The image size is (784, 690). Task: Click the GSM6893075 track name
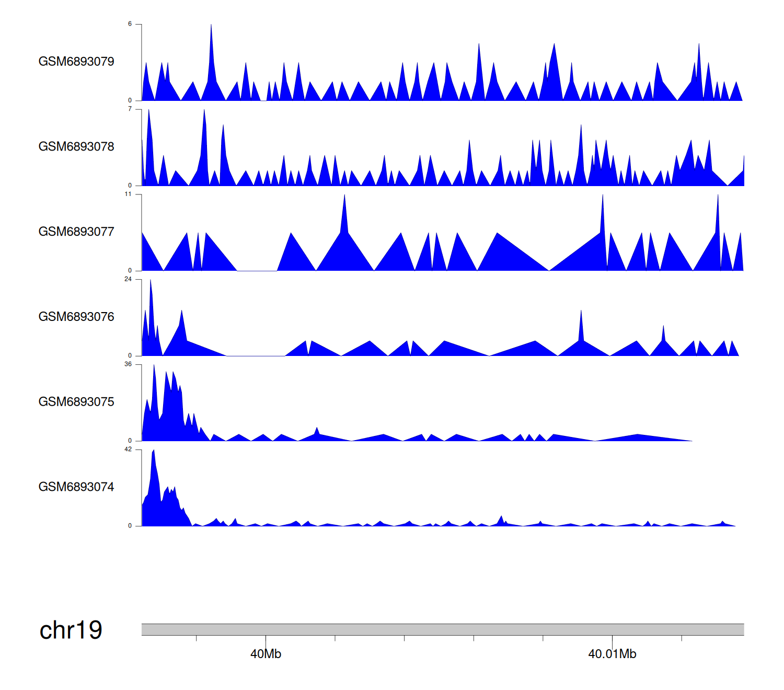pos(76,402)
